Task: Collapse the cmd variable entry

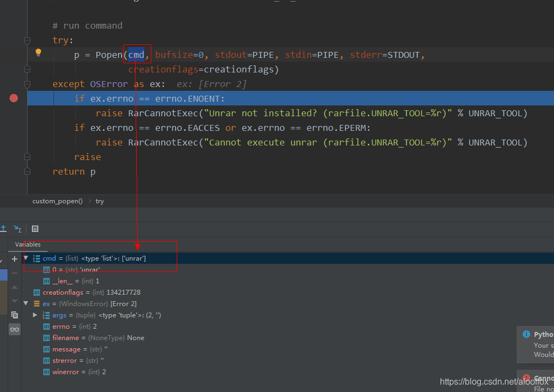Action: point(25,258)
